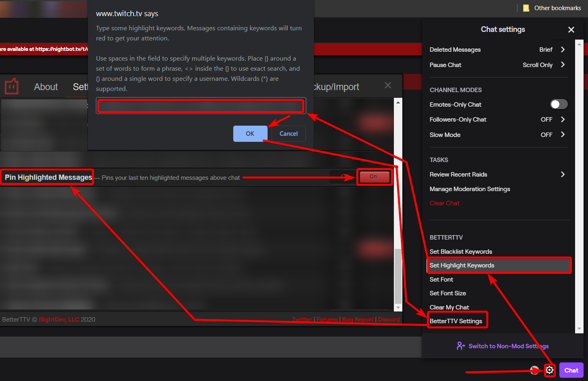The image size is (588, 381).
Task: Open the Settings tab in BetterTTV
Action: coord(80,87)
